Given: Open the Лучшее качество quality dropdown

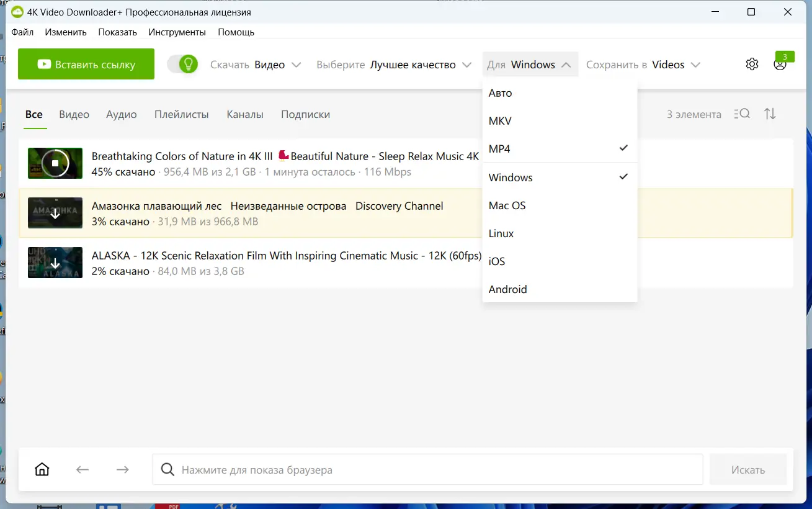Looking at the screenshot, I should point(395,65).
